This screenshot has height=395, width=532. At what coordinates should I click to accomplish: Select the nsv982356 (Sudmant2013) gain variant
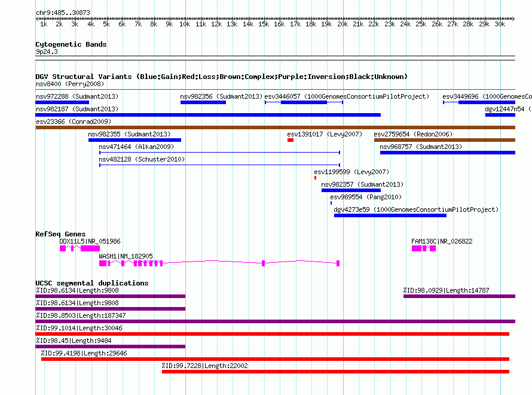pyautogui.click(x=203, y=102)
